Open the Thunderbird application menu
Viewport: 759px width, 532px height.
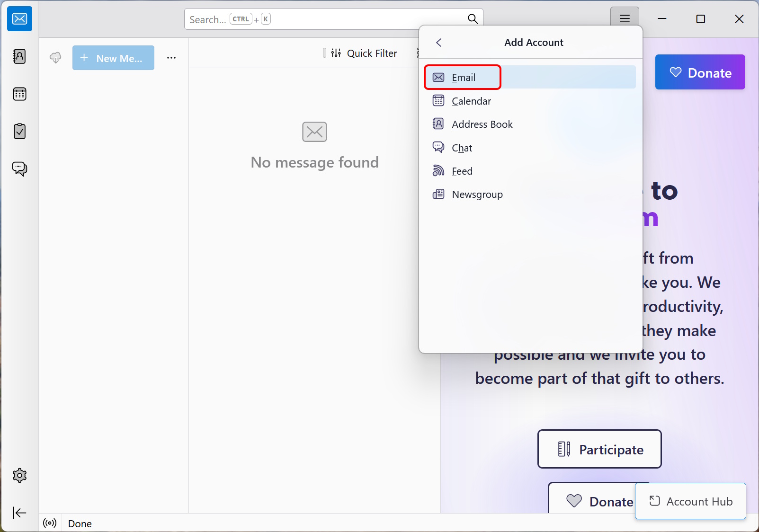coord(625,19)
